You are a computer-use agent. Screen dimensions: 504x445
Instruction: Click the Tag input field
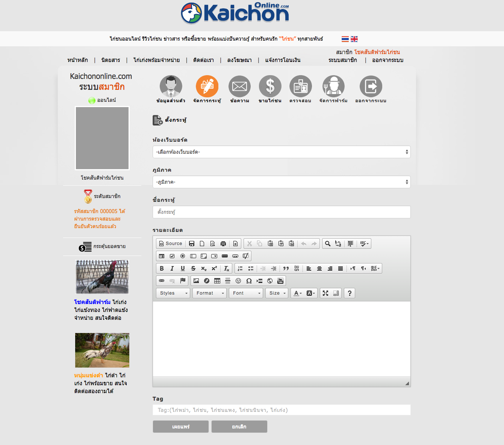pyautogui.click(x=281, y=410)
